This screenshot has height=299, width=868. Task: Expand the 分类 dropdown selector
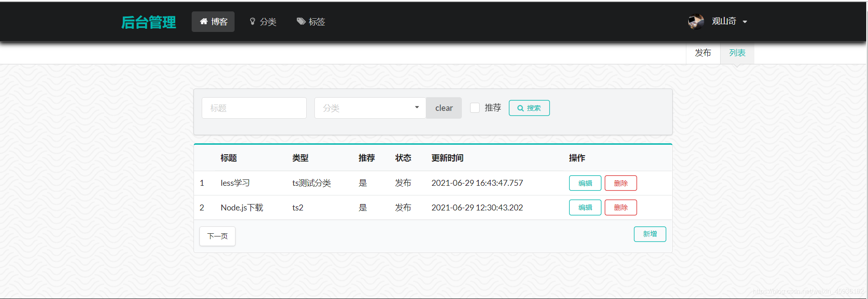coord(370,108)
